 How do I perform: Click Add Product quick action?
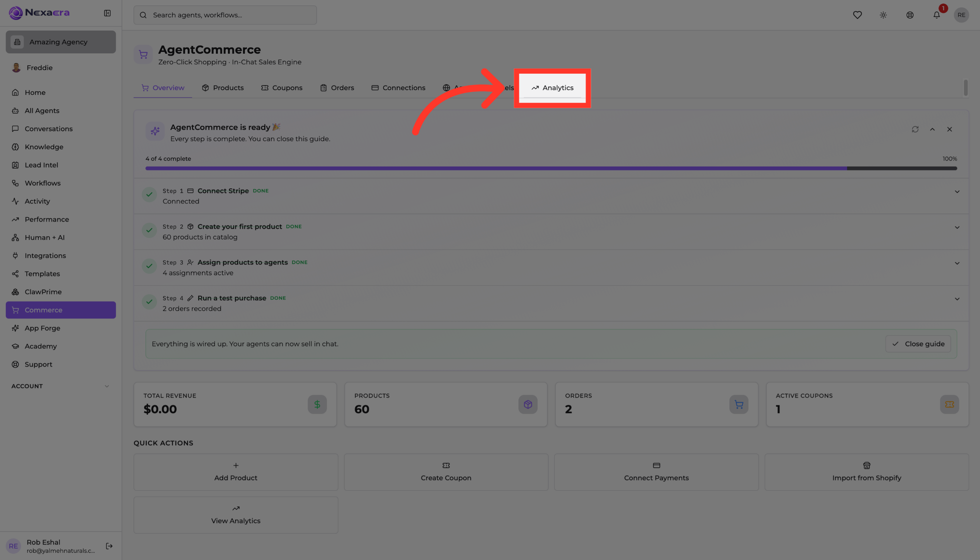tap(236, 472)
